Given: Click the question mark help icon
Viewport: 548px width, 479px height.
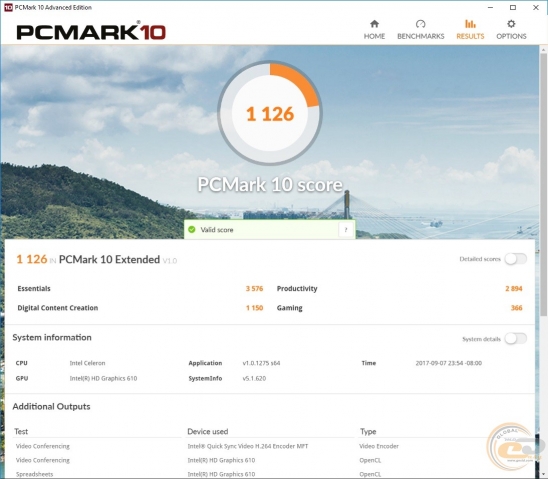Looking at the screenshot, I should (x=346, y=230).
